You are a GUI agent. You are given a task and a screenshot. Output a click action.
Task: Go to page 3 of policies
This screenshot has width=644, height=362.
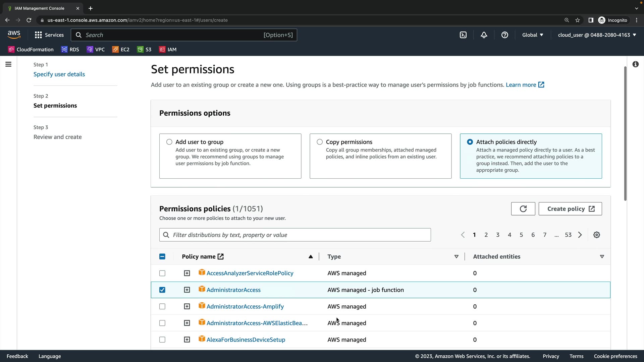click(498, 235)
